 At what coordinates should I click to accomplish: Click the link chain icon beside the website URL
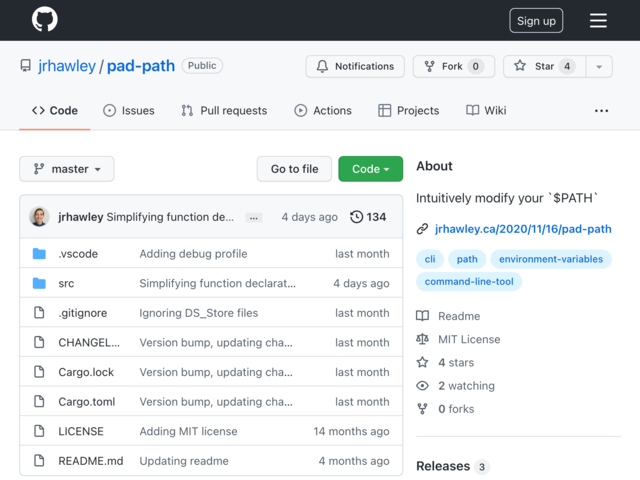pos(422,229)
